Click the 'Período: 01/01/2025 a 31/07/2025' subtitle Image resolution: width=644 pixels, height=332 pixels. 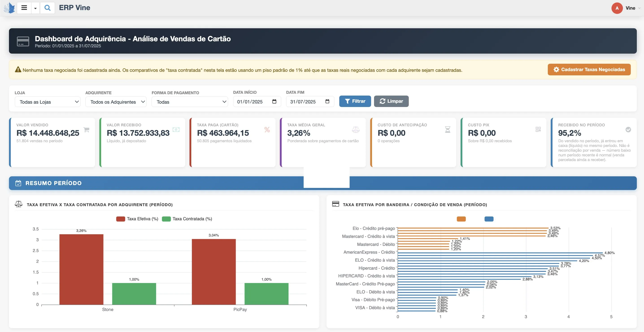(68, 46)
